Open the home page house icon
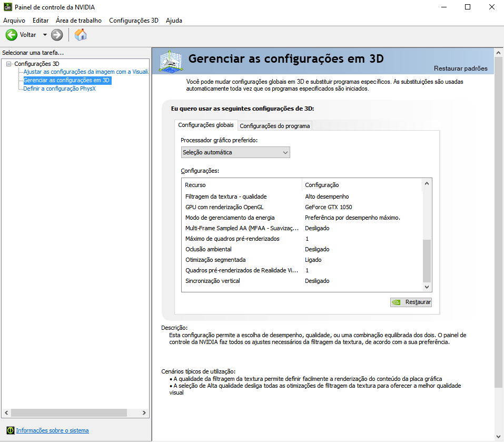Image resolution: width=504 pixels, height=442 pixels. [81, 35]
